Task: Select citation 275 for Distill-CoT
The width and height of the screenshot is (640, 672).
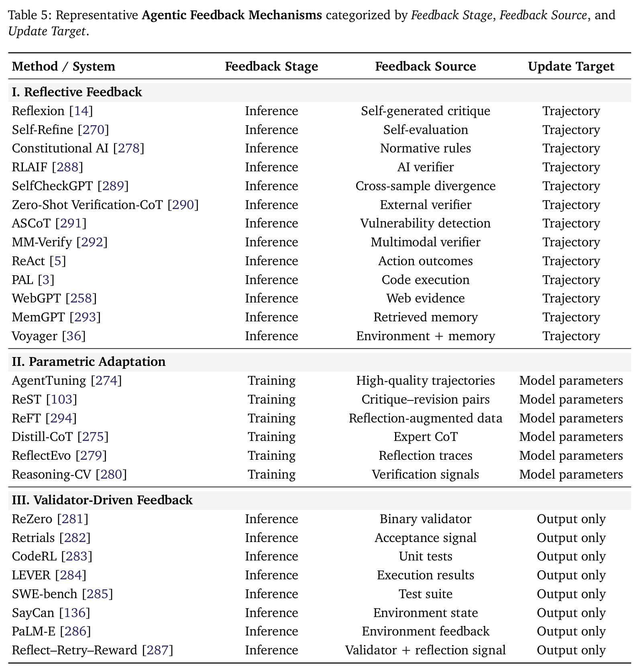Action: point(93,437)
